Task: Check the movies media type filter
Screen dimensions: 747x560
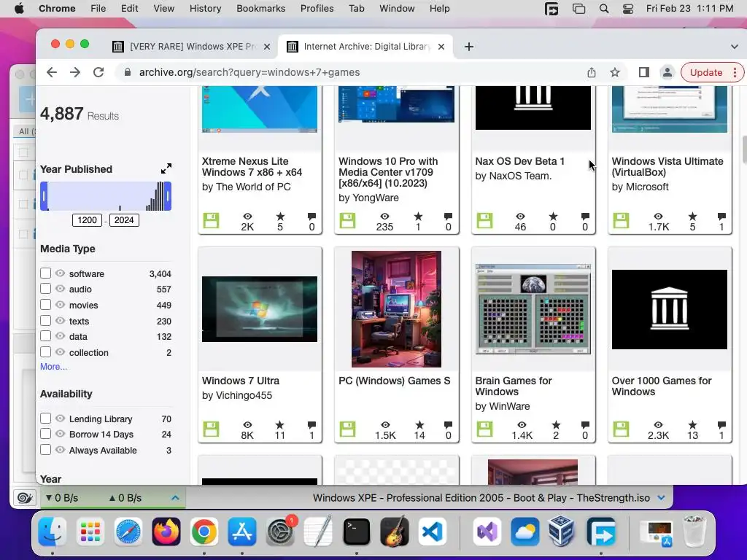Action: click(x=45, y=305)
